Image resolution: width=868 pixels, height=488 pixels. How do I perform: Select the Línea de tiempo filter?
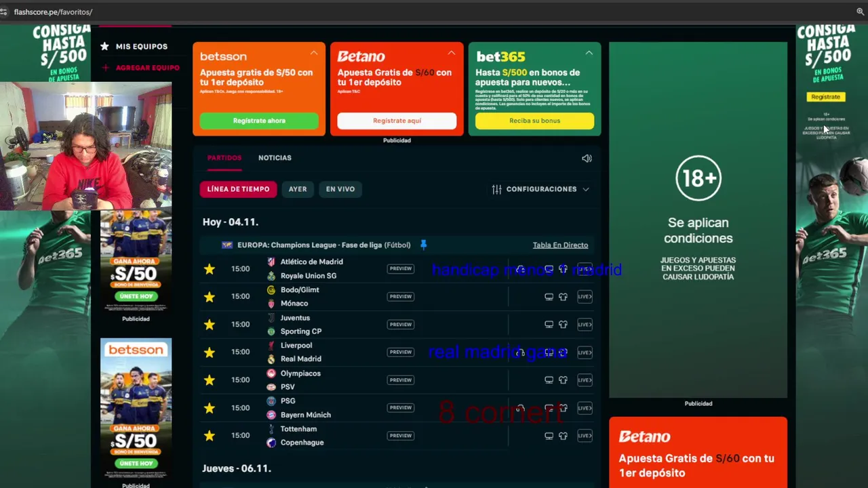point(238,189)
